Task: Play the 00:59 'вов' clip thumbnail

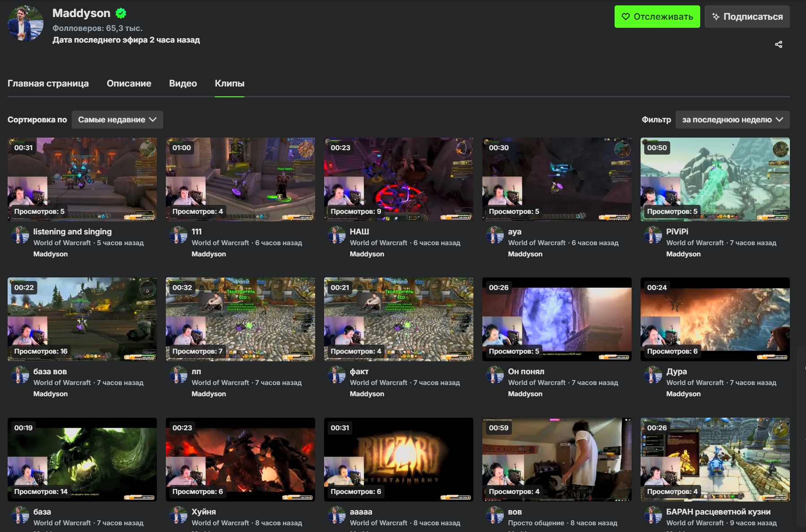Action: pyautogui.click(x=557, y=459)
